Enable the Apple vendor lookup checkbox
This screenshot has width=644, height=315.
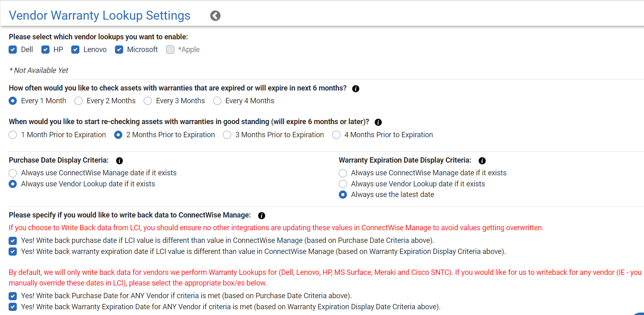tap(170, 50)
